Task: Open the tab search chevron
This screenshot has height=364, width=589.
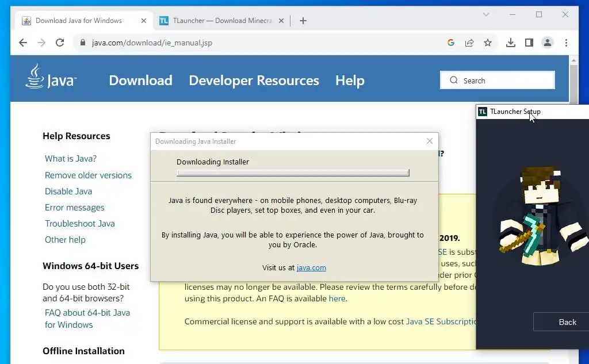Action: coord(485,14)
